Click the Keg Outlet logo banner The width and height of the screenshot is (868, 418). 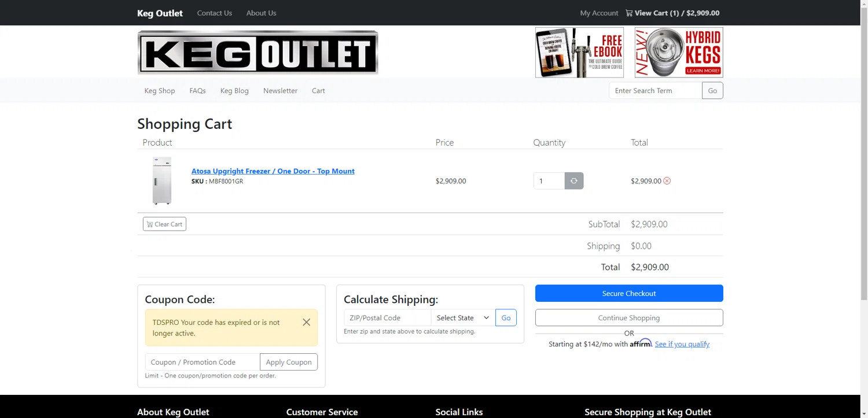click(x=258, y=53)
